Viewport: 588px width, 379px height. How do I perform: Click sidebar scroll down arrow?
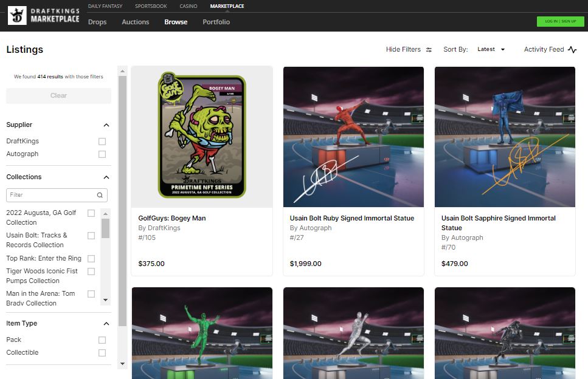pyautogui.click(x=122, y=364)
